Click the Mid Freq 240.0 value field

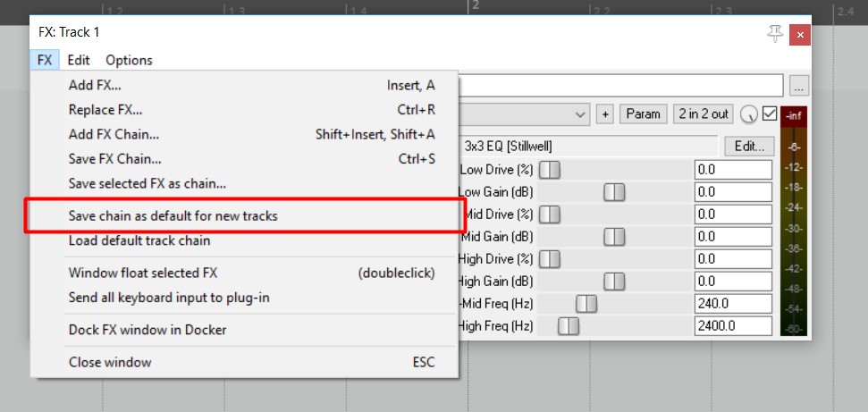coord(733,304)
